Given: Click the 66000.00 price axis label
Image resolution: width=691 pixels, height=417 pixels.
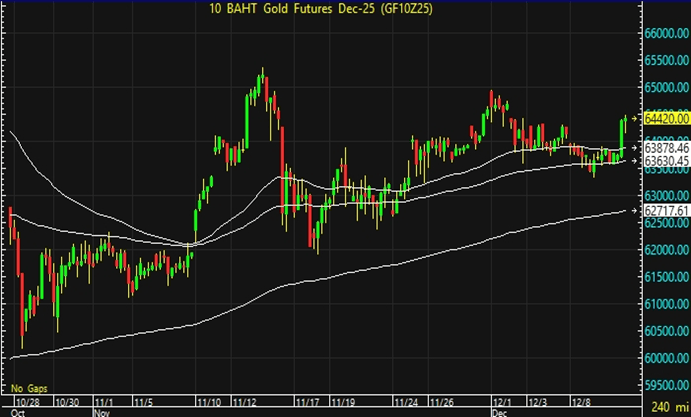Looking at the screenshot, I should point(664,33).
